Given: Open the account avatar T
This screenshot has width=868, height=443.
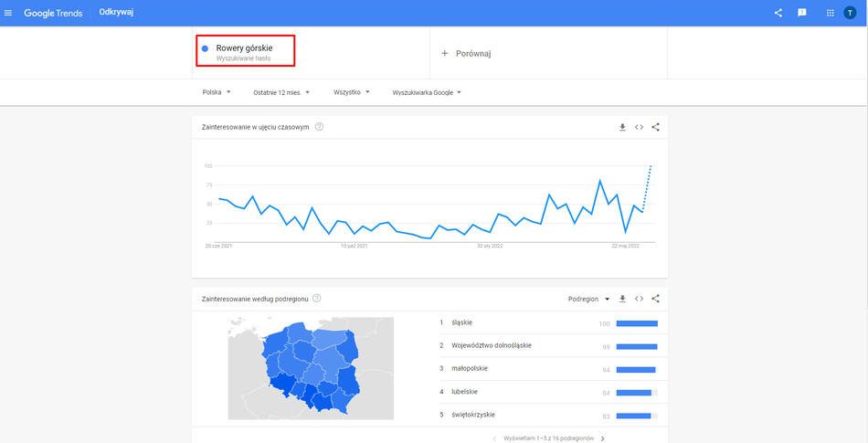Looking at the screenshot, I should coord(850,13).
